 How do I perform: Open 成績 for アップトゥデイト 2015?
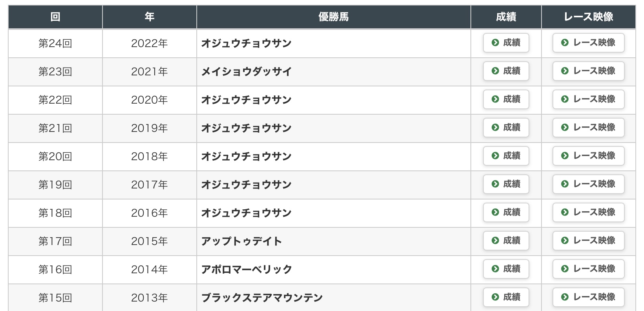click(x=506, y=241)
